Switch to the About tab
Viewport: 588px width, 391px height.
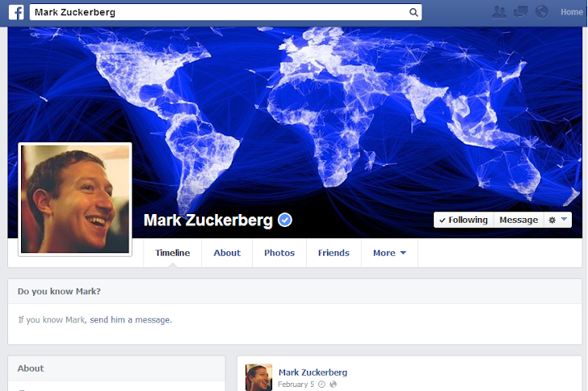point(227,253)
